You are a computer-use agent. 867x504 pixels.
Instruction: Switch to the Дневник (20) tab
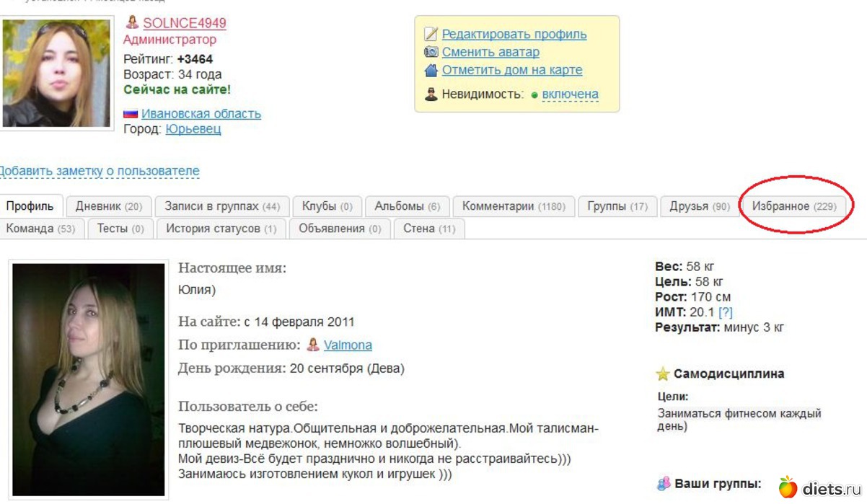(x=109, y=206)
